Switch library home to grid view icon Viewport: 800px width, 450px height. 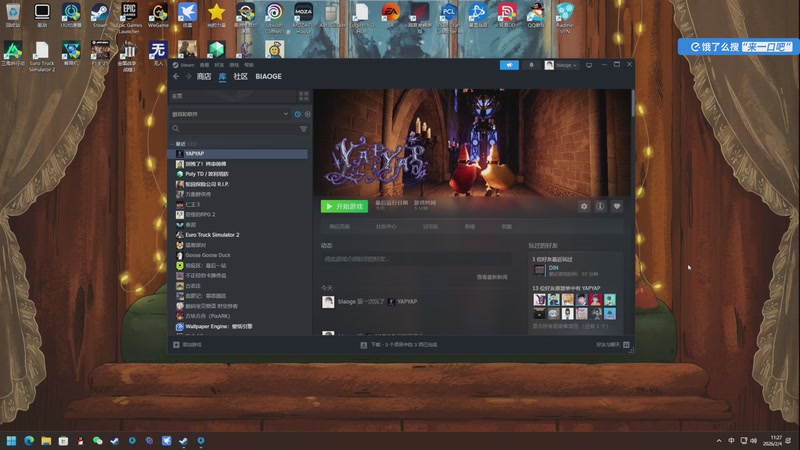coord(304,96)
